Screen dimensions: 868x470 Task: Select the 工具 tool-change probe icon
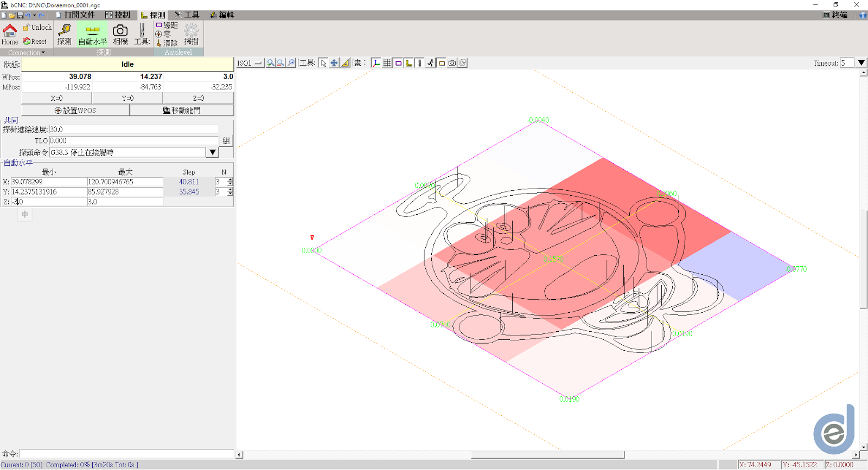pos(142,34)
